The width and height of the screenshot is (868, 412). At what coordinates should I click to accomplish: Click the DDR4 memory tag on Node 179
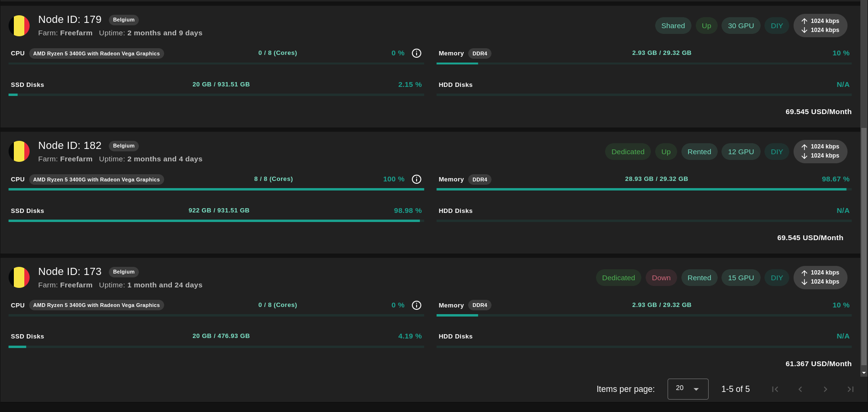pyautogui.click(x=480, y=53)
